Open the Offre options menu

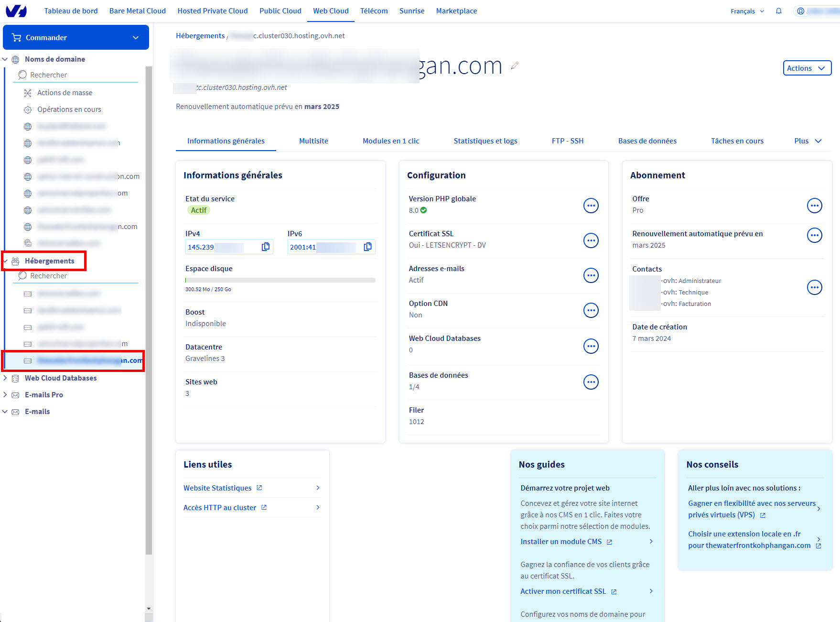pos(815,206)
